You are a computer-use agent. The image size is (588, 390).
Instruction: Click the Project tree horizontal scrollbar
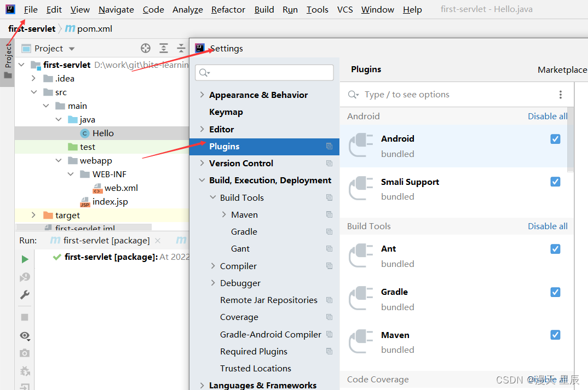click(x=84, y=227)
